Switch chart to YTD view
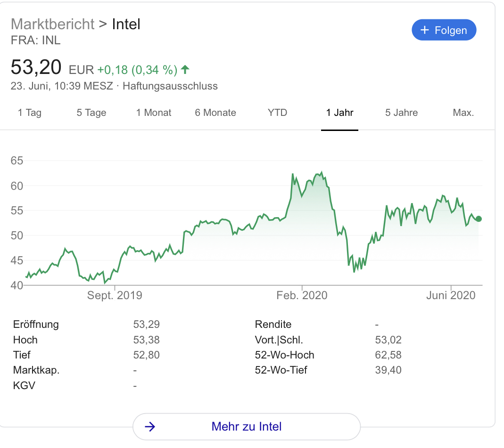504x448 pixels. [x=277, y=113]
